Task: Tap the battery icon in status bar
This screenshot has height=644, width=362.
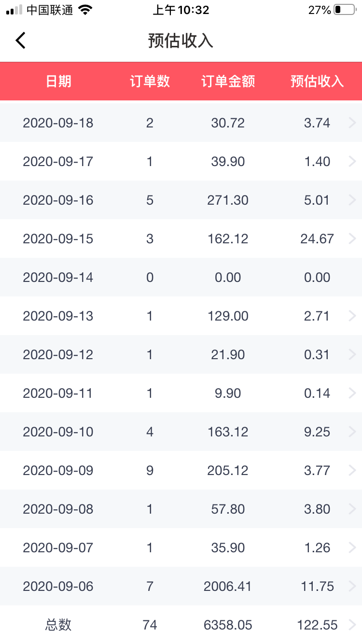Action: pyautogui.click(x=344, y=10)
